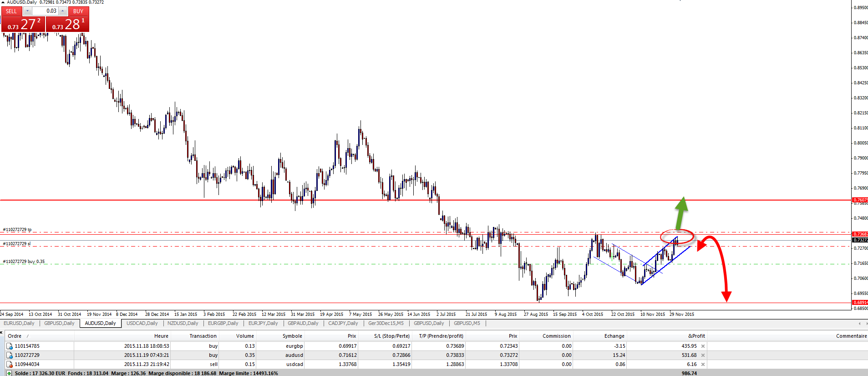
Task: Click the 24 Sep 2014 date label
Action: coord(12,314)
